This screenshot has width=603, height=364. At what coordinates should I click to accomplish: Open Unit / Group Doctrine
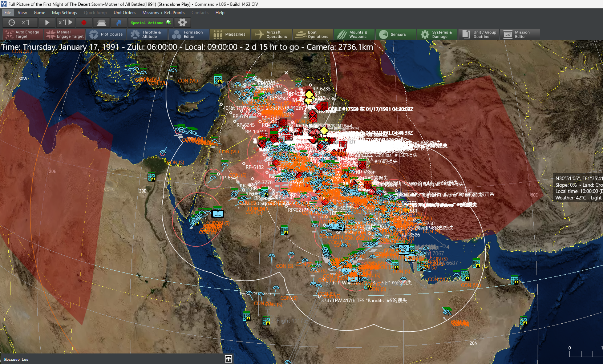pyautogui.click(x=479, y=35)
